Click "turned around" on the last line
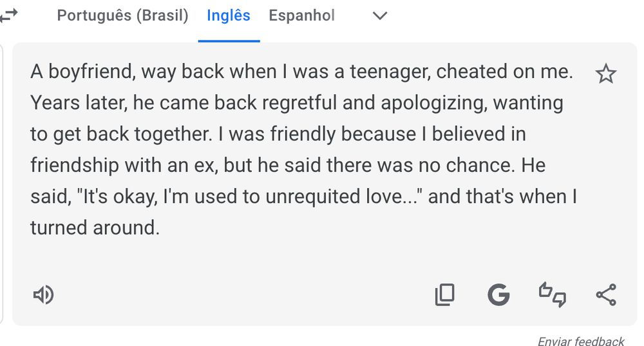The width and height of the screenshot is (644, 346). click(94, 227)
